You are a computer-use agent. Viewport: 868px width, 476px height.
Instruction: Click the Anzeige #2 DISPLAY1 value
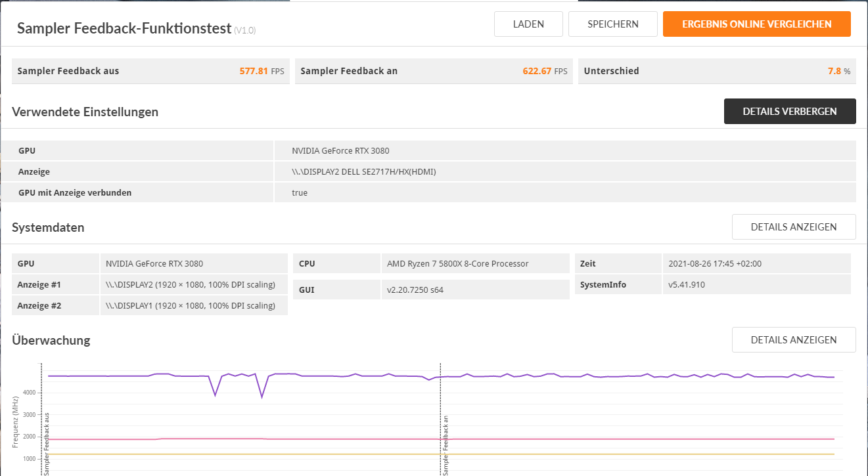[x=191, y=306]
